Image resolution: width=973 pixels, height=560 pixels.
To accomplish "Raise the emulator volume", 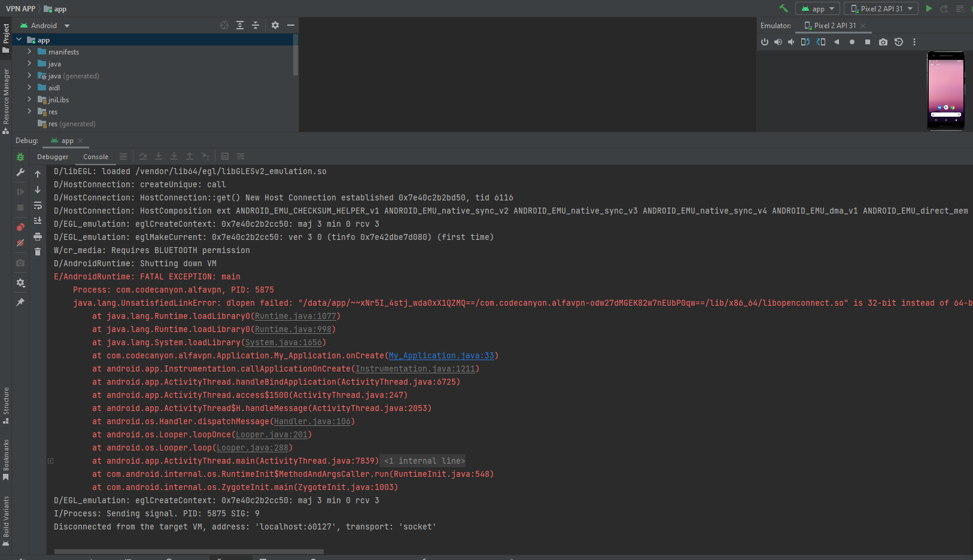I will click(778, 42).
